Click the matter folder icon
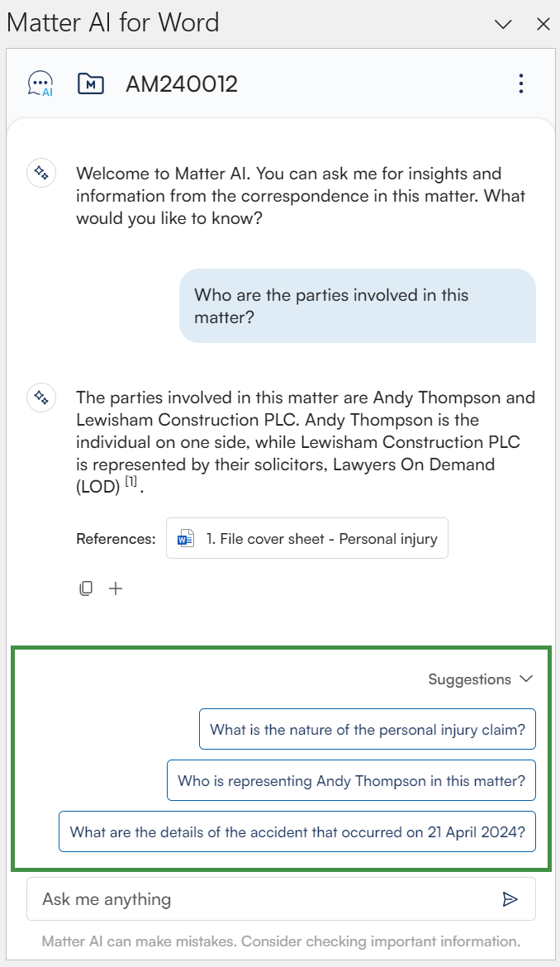 tap(90, 83)
